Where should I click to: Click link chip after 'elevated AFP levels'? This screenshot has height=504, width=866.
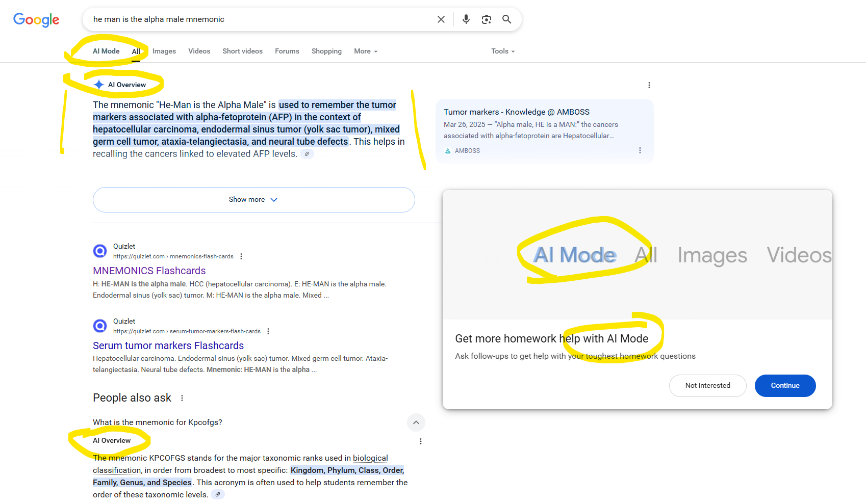pos(307,154)
